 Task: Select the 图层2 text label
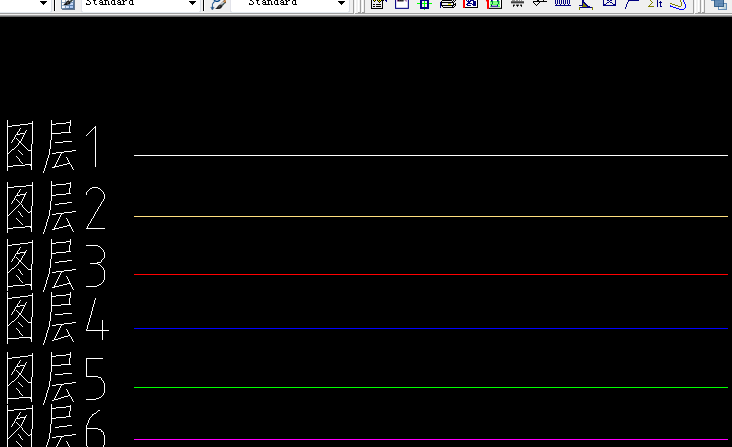coord(56,207)
